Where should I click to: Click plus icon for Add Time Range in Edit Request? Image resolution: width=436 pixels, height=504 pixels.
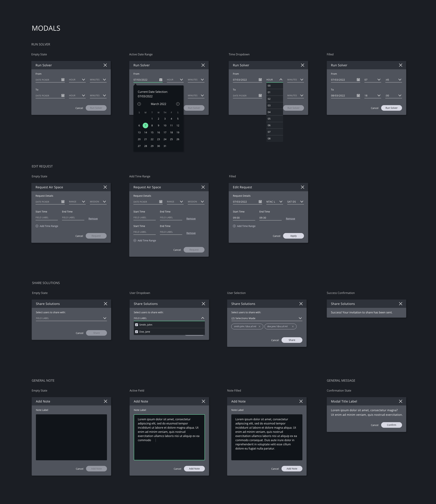[x=234, y=226]
